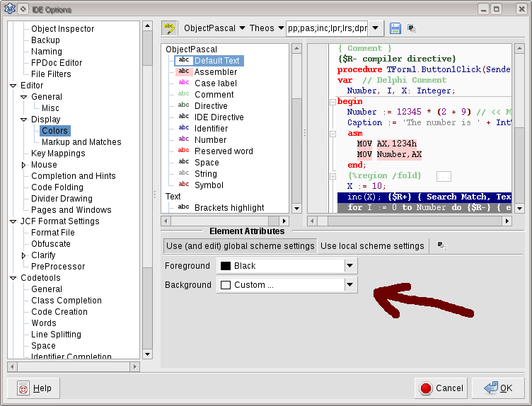The image size is (532, 406).
Task: Click the white Background color swatch
Action: [226, 285]
